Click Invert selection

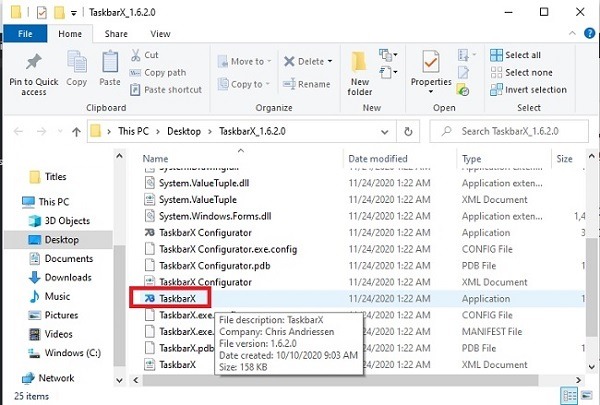pos(528,90)
